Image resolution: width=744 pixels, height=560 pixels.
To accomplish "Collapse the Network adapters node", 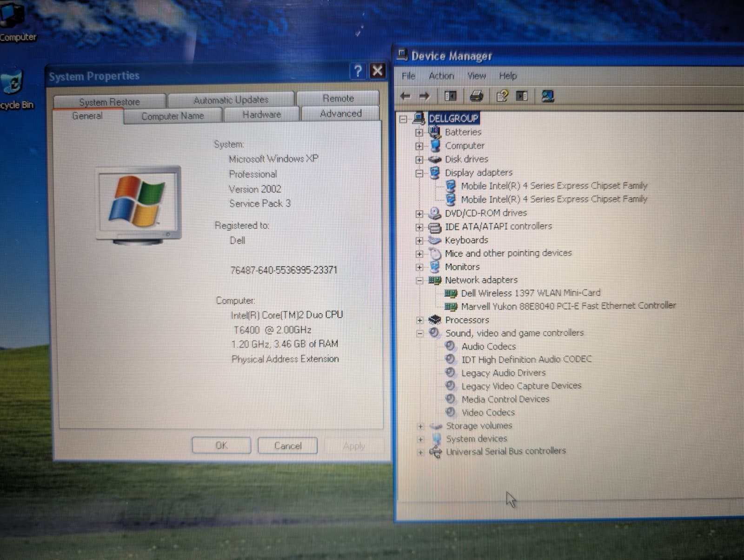I will (x=419, y=280).
